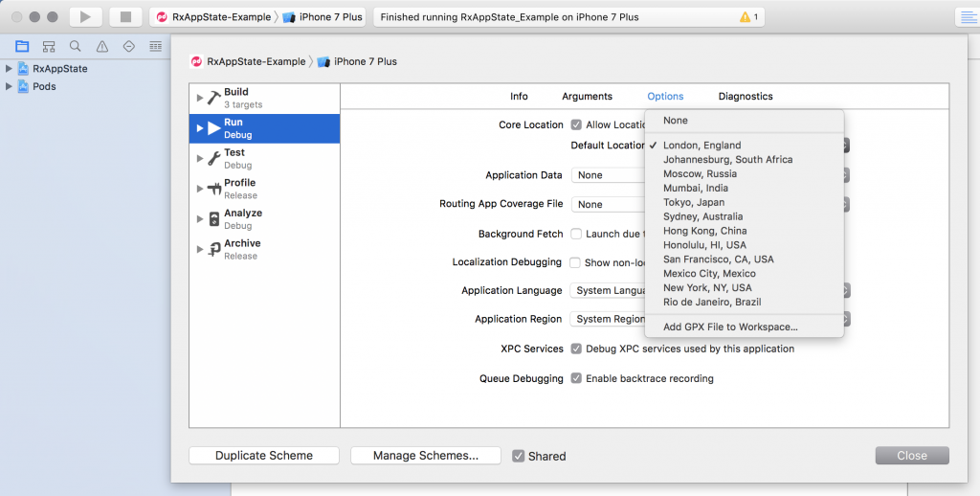Toggle Enable backtrace recording checkbox
Image resolution: width=980 pixels, height=496 pixels.
[x=575, y=378]
